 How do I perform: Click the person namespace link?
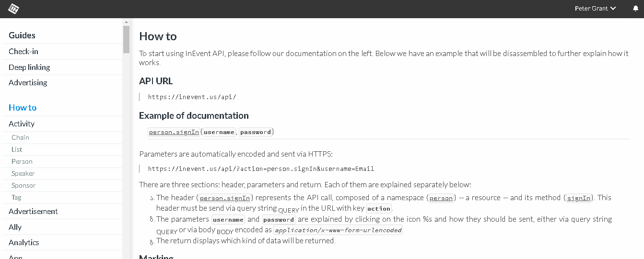(x=441, y=198)
